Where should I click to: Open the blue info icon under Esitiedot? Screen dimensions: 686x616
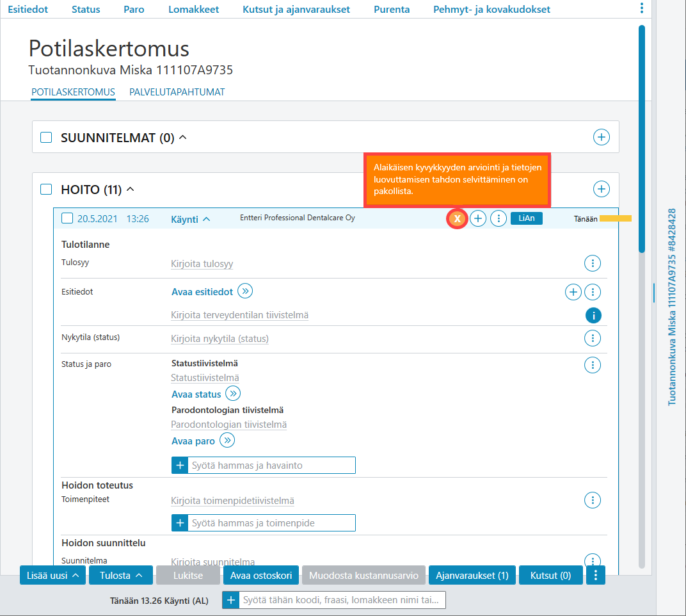pos(593,315)
